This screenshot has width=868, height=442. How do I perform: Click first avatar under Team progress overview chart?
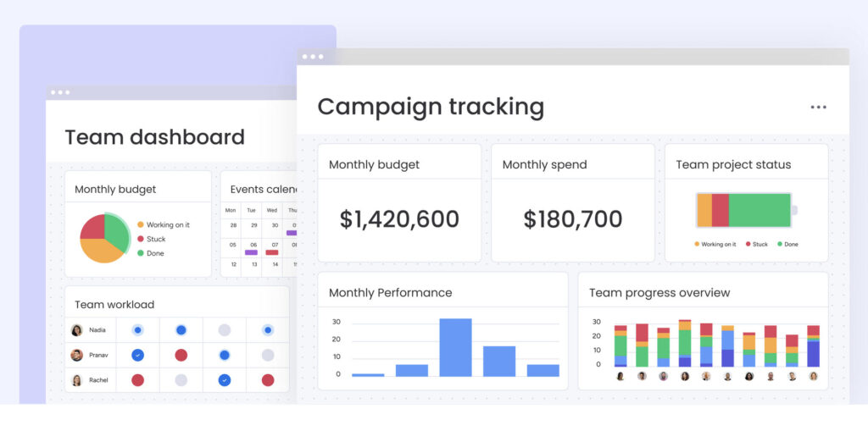click(620, 376)
